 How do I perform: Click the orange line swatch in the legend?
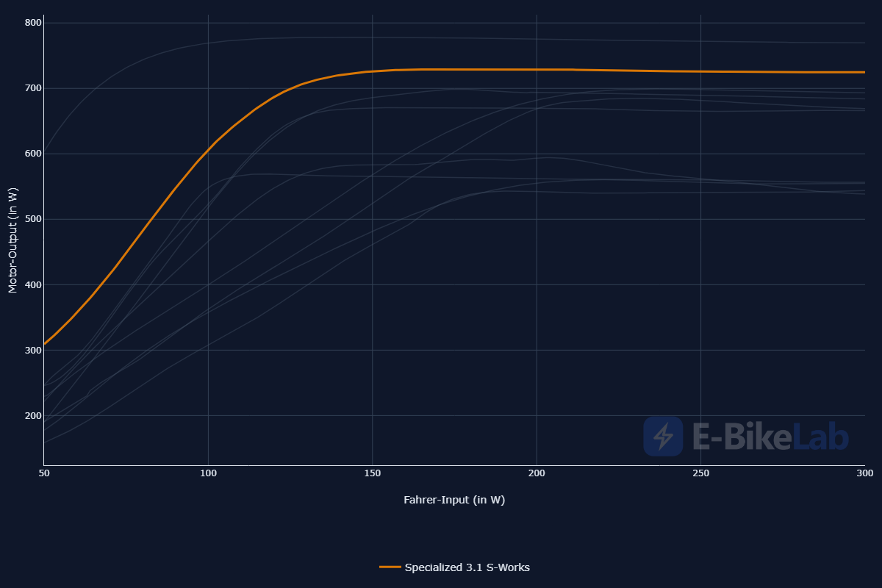click(x=390, y=567)
